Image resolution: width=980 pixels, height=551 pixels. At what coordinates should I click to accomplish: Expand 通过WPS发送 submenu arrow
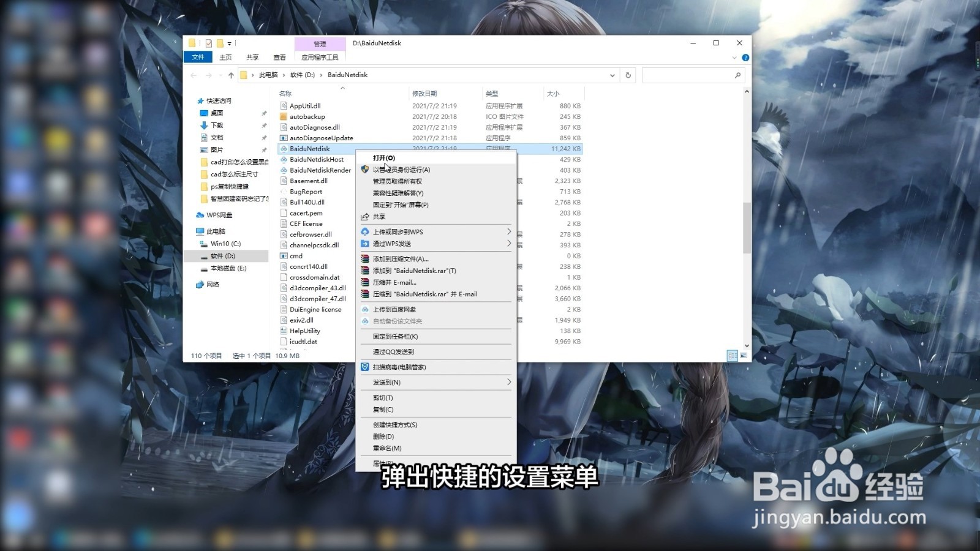[509, 243]
